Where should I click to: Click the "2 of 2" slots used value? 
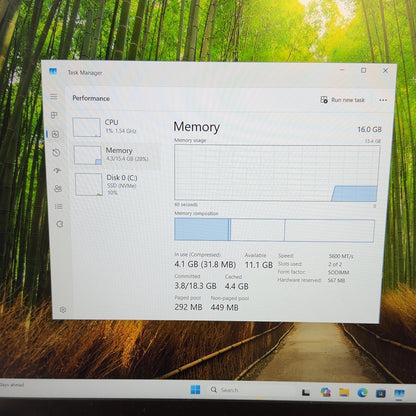[335, 264]
